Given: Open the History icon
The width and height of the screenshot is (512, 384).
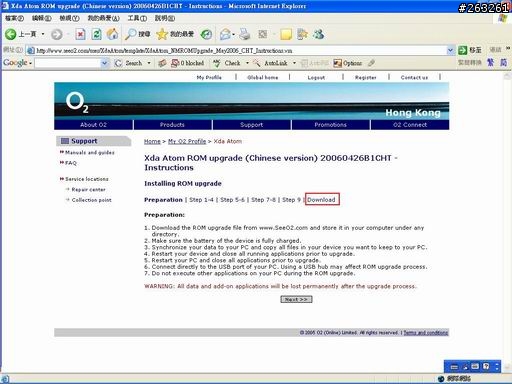Looking at the screenshot, I should pyautogui.click(x=206, y=34).
